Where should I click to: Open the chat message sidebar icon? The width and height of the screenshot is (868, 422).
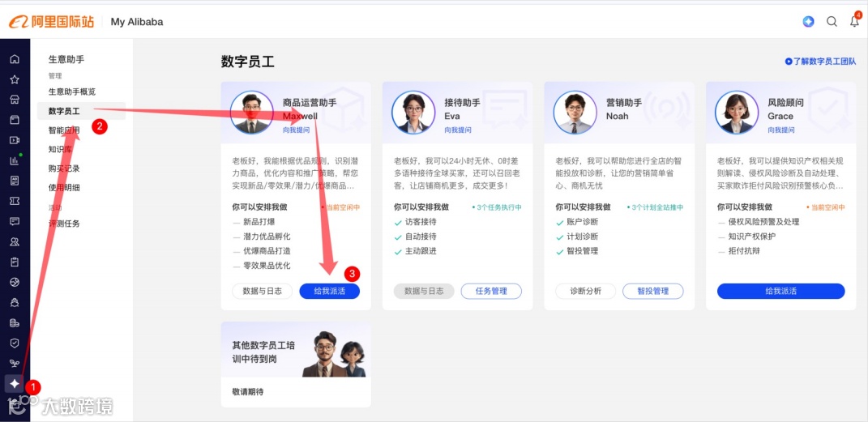(x=15, y=221)
